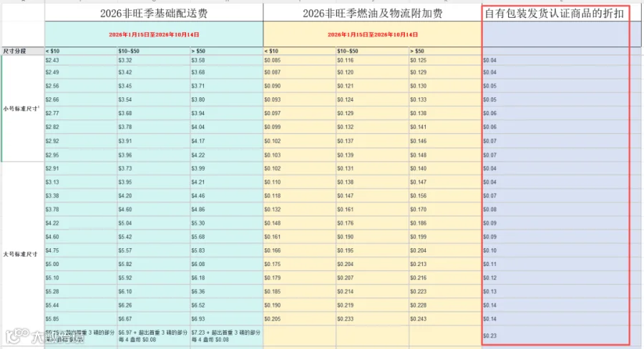Click the cell containing $3.32
The height and width of the screenshot is (349, 644).
[154, 60]
